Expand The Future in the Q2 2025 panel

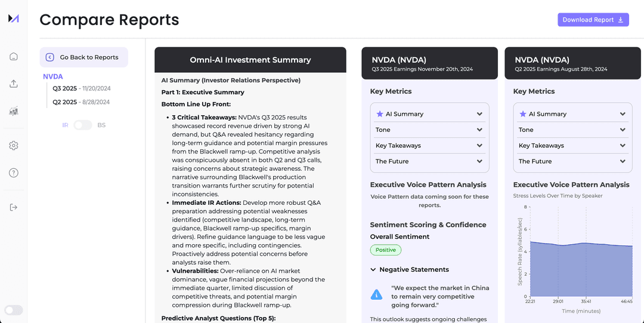click(572, 161)
